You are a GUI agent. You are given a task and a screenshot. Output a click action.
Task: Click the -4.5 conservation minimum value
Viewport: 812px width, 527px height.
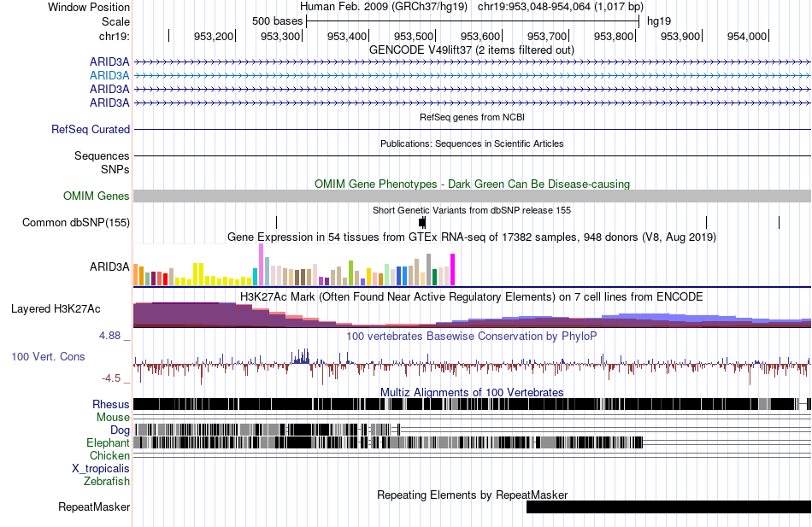111,378
